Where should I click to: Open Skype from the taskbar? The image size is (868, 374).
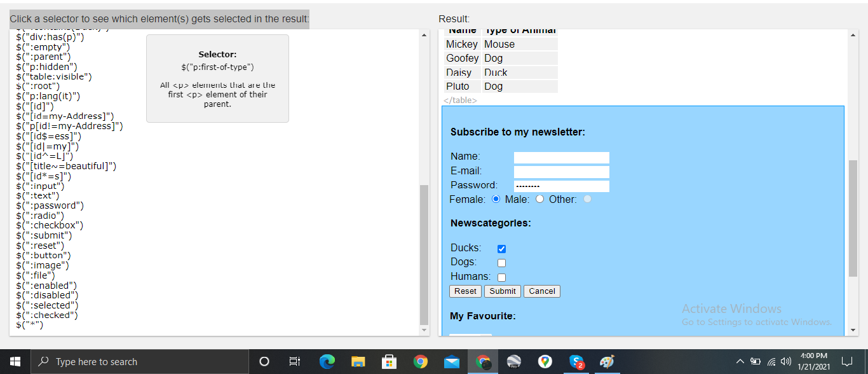[576, 361]
